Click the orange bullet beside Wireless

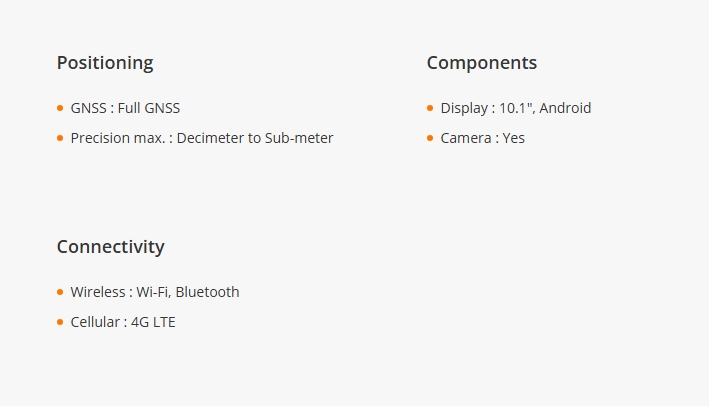click(60, 292)
